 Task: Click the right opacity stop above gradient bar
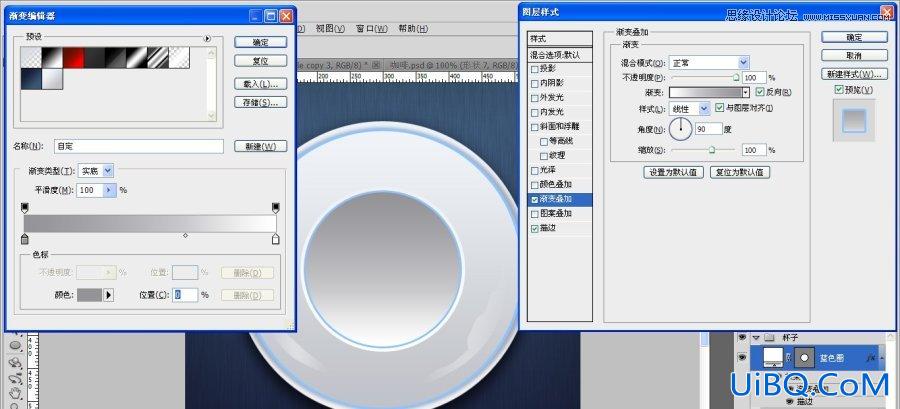(276, 208)
